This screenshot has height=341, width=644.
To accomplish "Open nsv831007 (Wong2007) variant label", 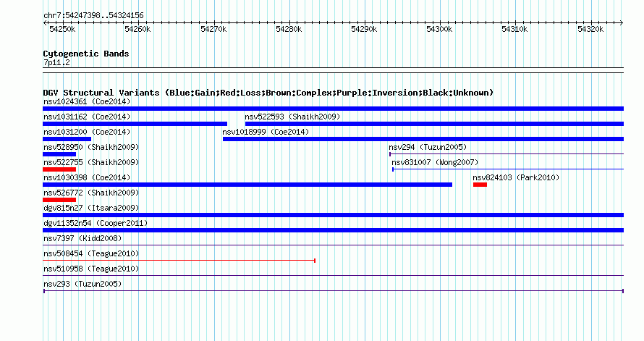I will coord(435,162).
